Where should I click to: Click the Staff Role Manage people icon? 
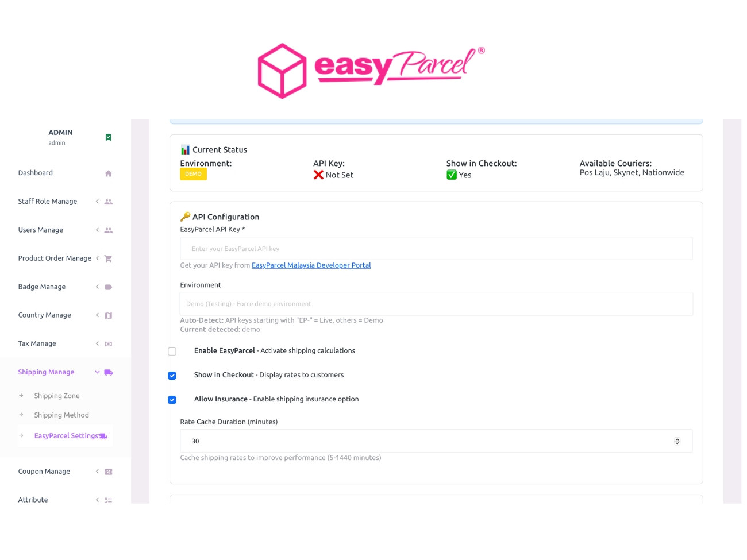pyautogui.click(x=108, y=202)
